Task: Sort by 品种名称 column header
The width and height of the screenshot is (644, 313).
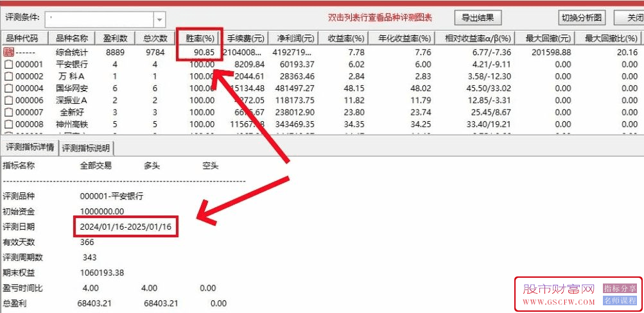Action: pyautogui.click(x=71, y=38)
